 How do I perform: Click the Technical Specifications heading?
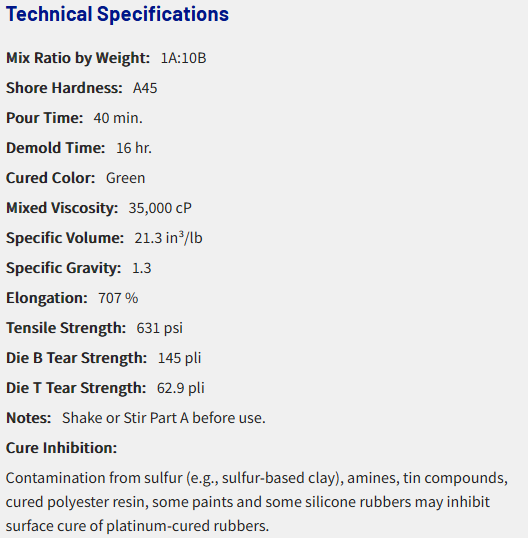pyautogui.click(x=117, y=14)
